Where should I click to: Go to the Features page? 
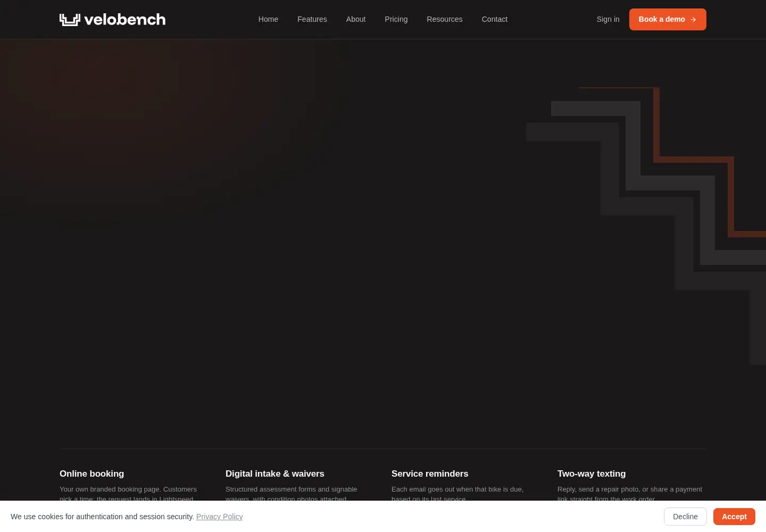pos(312,19)
